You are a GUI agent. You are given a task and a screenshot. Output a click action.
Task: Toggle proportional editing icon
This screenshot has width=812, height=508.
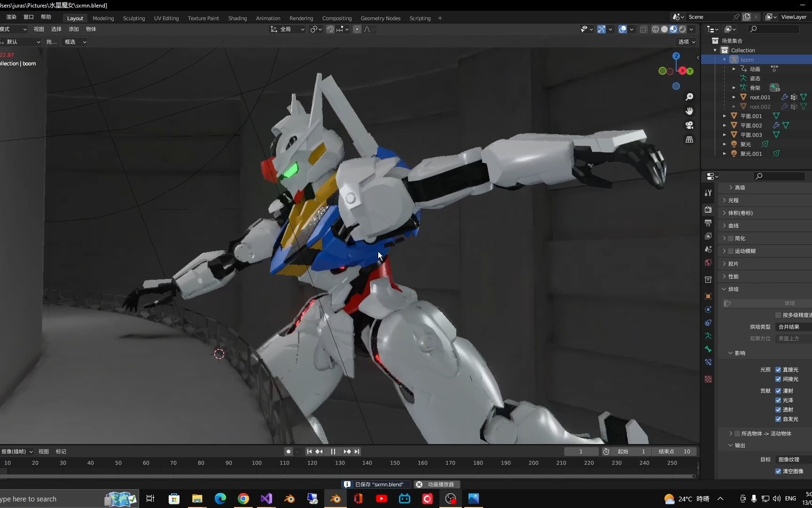pos(357,29)
